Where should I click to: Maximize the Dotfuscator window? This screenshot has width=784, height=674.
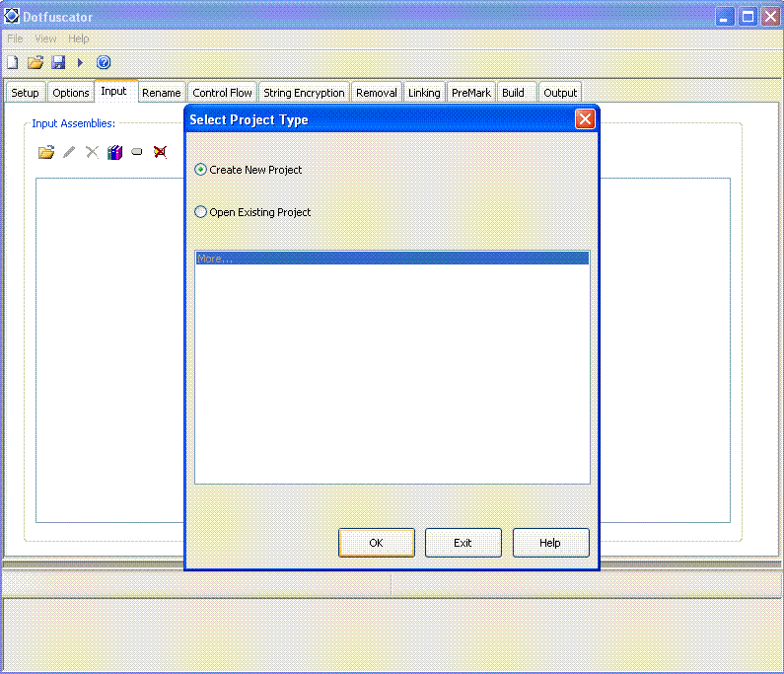(748, 17)
